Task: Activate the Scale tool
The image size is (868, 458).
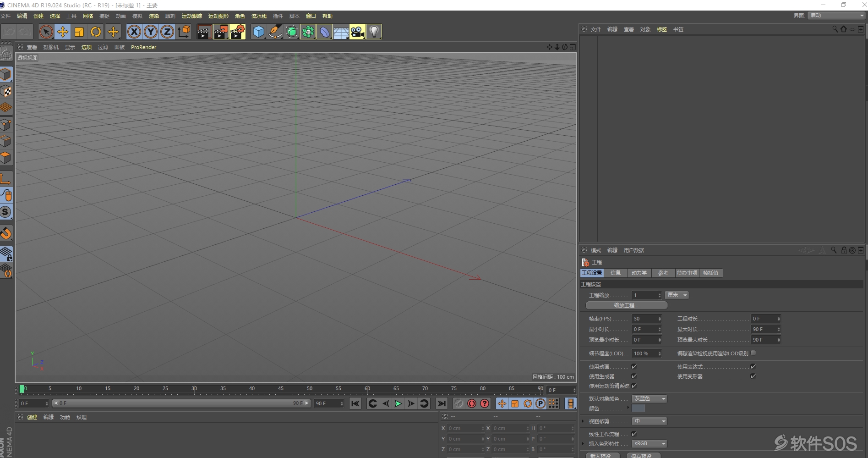Action: (79, 32)
